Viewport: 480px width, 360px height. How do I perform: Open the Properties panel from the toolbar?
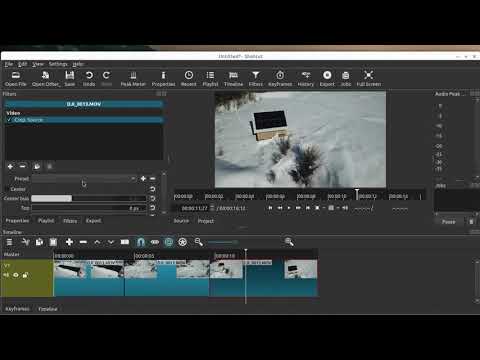163,79
